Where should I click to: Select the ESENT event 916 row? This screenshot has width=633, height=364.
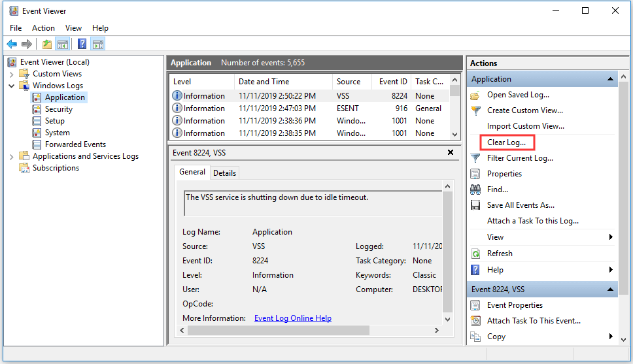[307, 108]
